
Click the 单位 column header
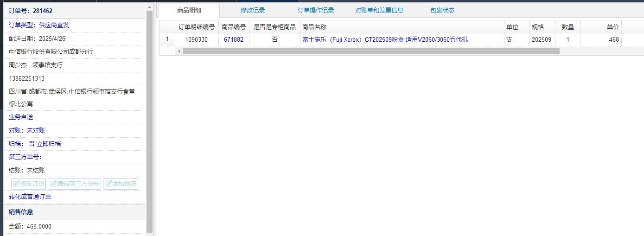tap(516, 27)
